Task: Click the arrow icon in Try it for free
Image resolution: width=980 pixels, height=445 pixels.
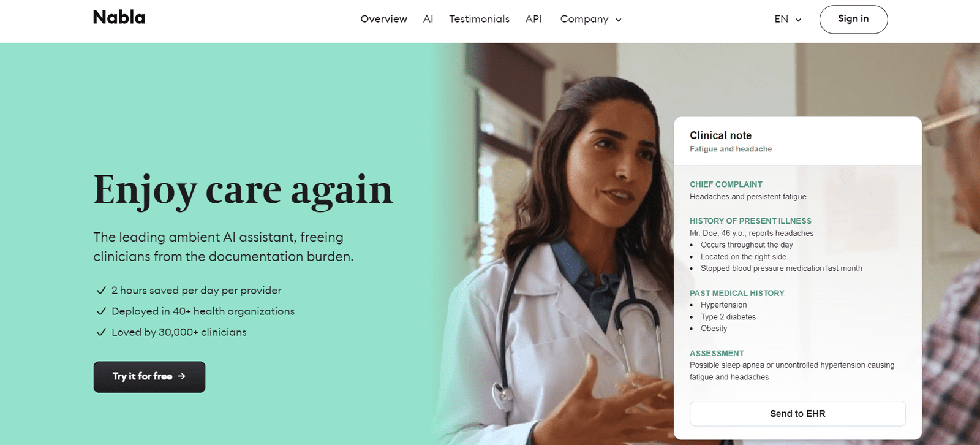Action: (181, 376)
